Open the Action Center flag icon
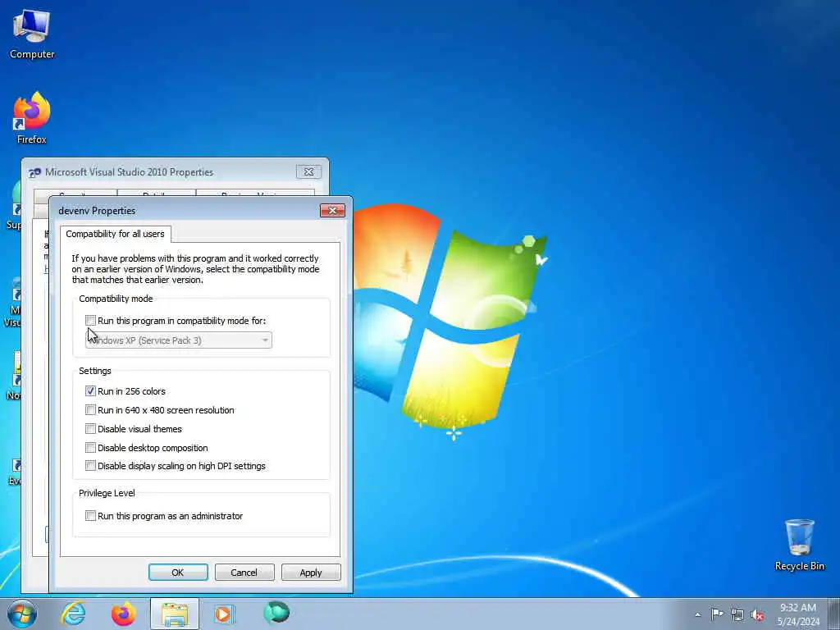840x630 pixels. (717, 614)
